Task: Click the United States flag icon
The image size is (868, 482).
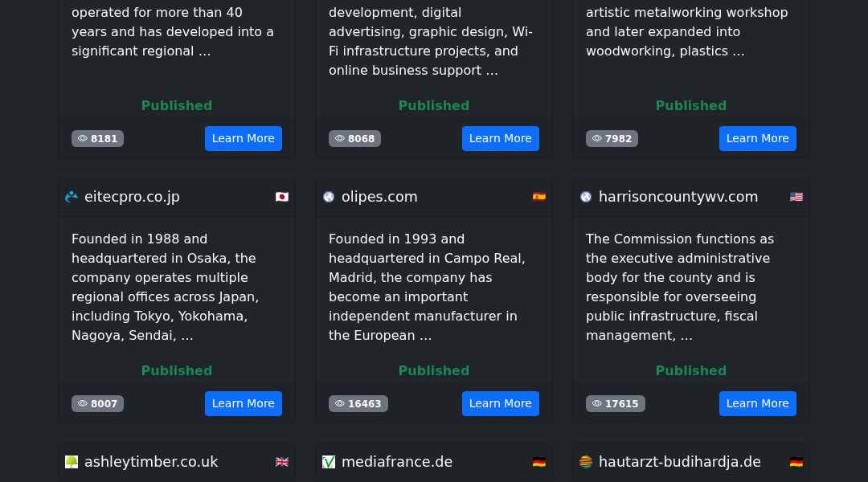Action: [x=796, y=197]
